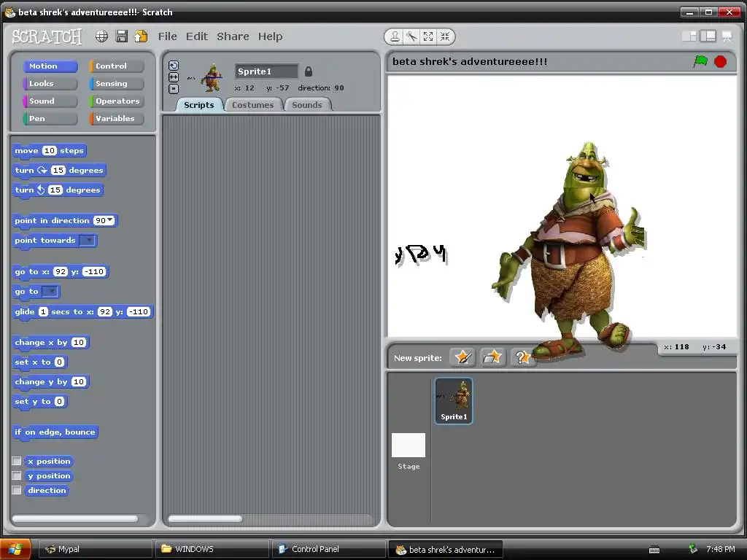
Task: Open the go to target dropdown
Action: click(x=50, y=291)
